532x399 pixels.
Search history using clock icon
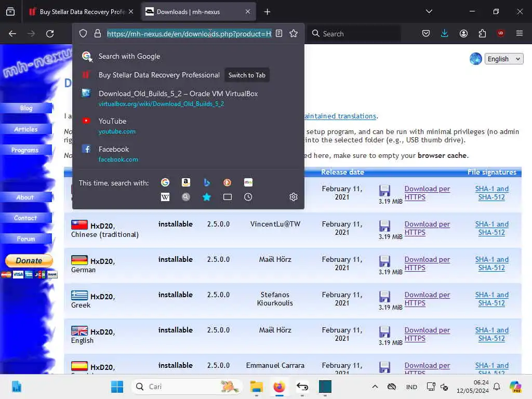[248, 197]
